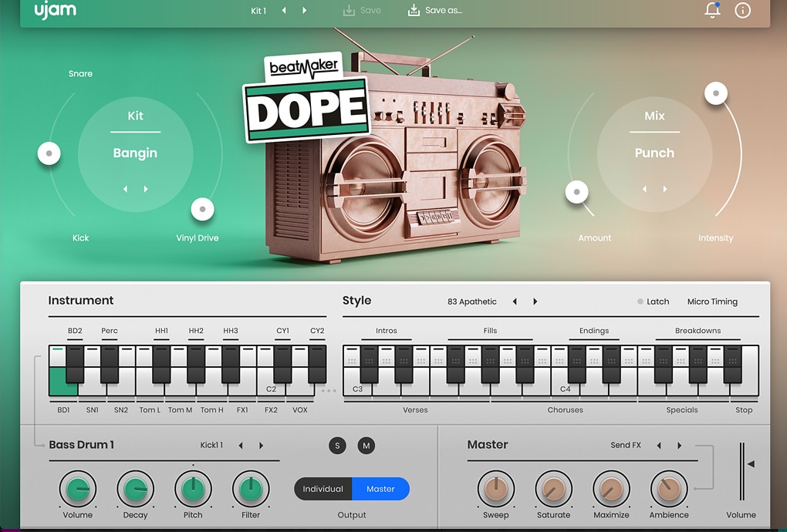Trigger the CY1 black key
The height and width of the screenshot is (532, 787).
point(282,364)
